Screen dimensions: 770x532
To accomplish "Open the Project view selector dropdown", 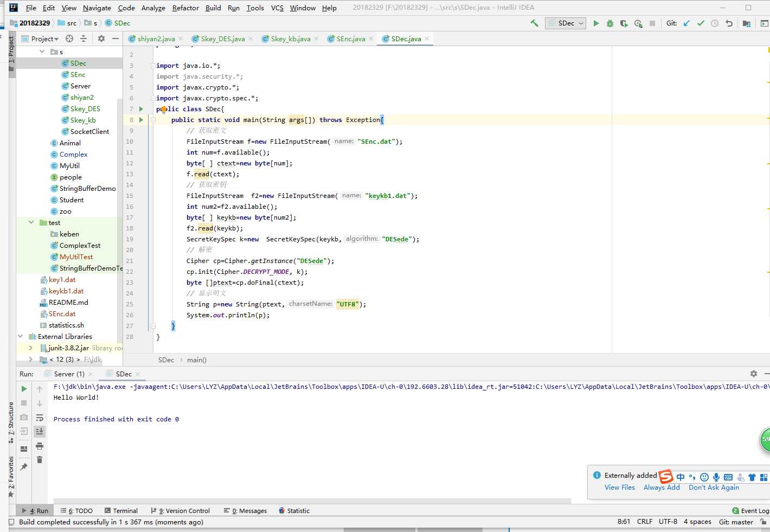I will (40, 39).
